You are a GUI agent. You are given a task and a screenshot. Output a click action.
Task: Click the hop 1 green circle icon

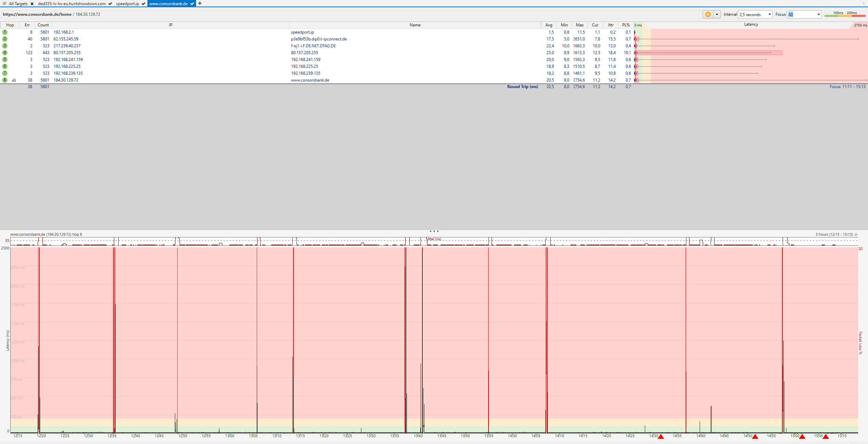[x=5, y=32]
